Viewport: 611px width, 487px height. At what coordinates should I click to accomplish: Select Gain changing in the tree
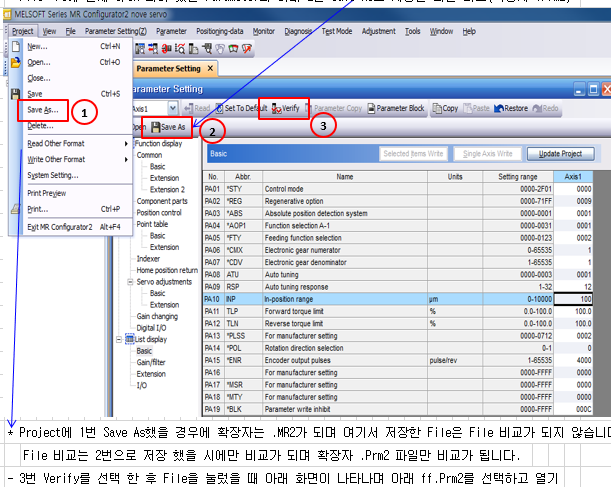(x=157, y=316)
